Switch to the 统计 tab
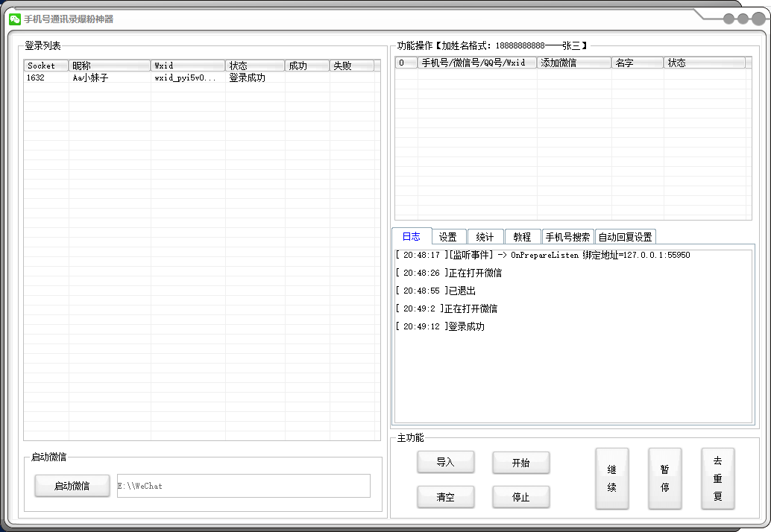Image resolution: width=771 pixels, height=532 pixels. pos(485,236)
